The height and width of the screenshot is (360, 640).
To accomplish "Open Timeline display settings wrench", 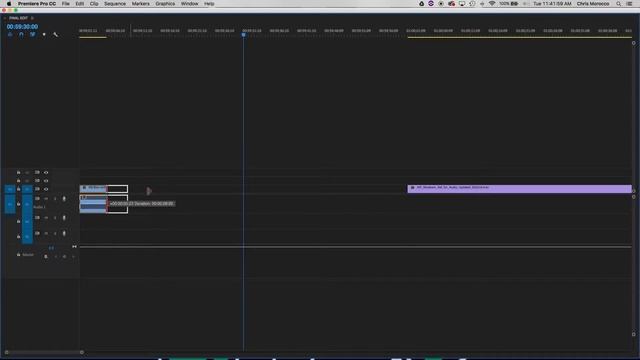I will [x=56, y=35].
